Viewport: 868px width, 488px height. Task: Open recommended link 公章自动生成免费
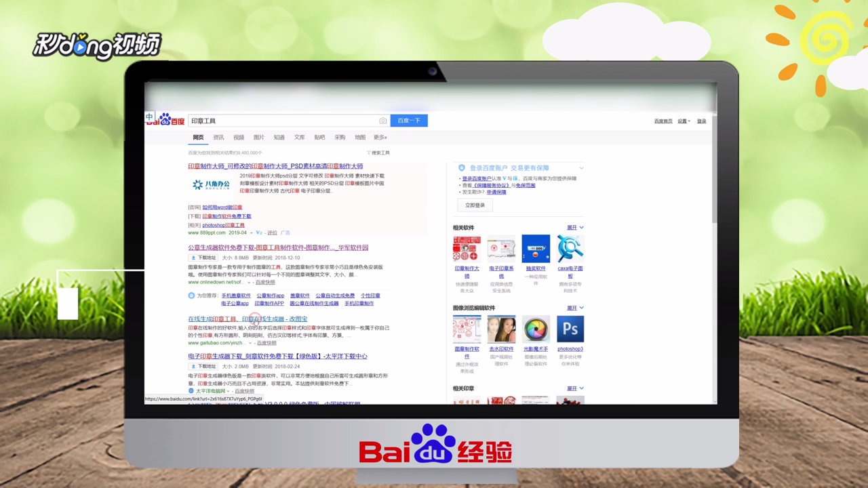click(335, 296)
